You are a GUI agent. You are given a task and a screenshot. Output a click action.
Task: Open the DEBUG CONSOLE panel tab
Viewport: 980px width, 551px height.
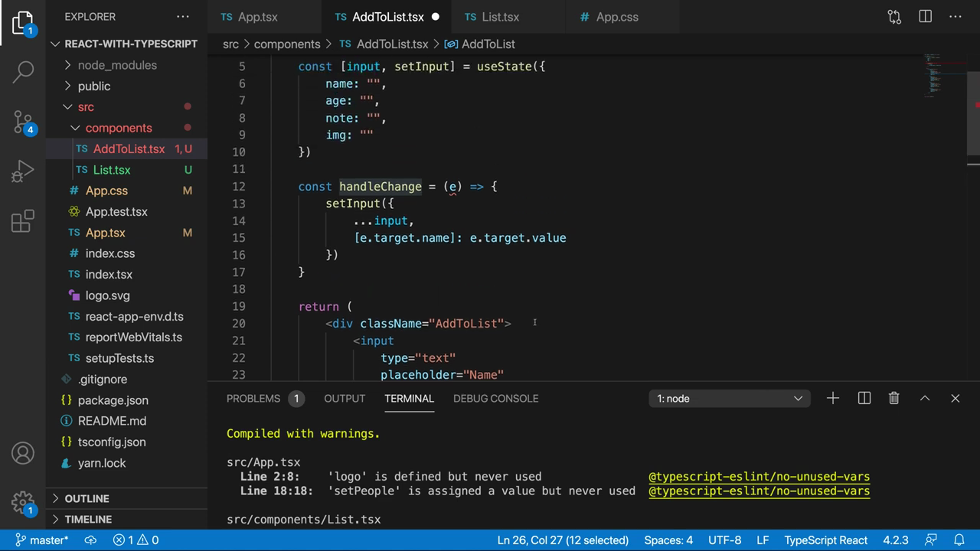tap(495, 398)
